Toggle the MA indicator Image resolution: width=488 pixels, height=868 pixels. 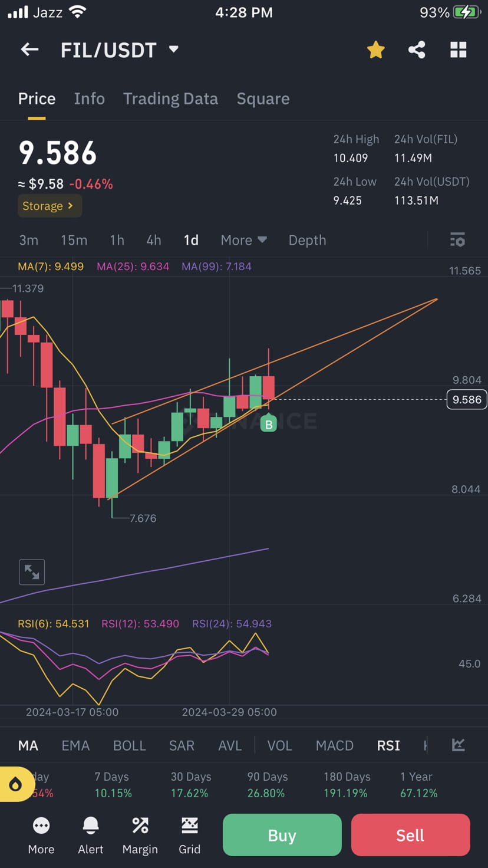(28, 745)
